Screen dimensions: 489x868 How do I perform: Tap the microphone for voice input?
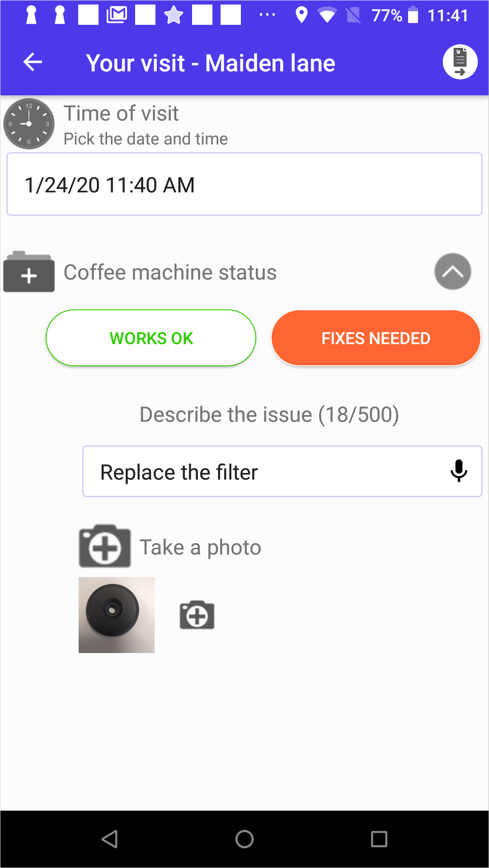click(x=458, y=471)
